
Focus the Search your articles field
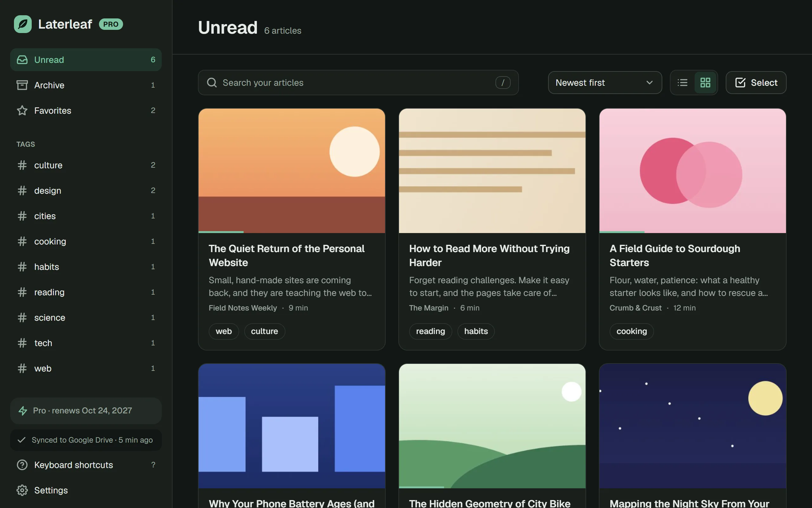pos(358,83)
